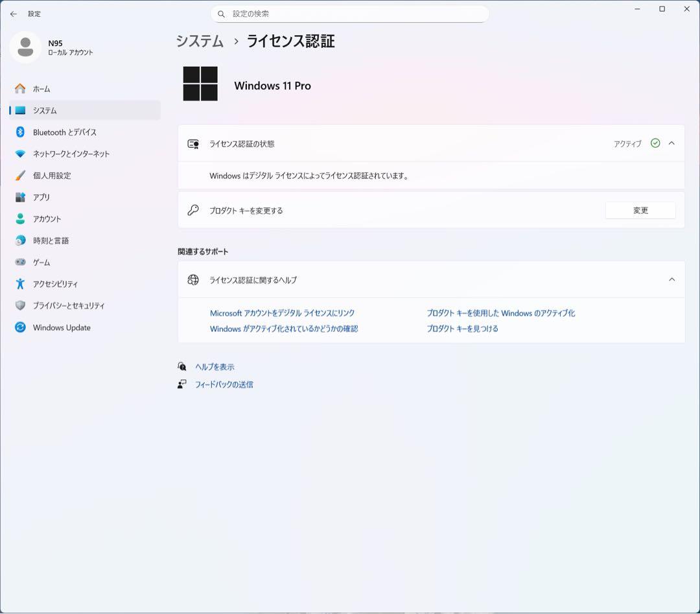The image size is (700, 614).
Task: Open the プロダクト キーを見つける help link
Action: coord(461,328)
